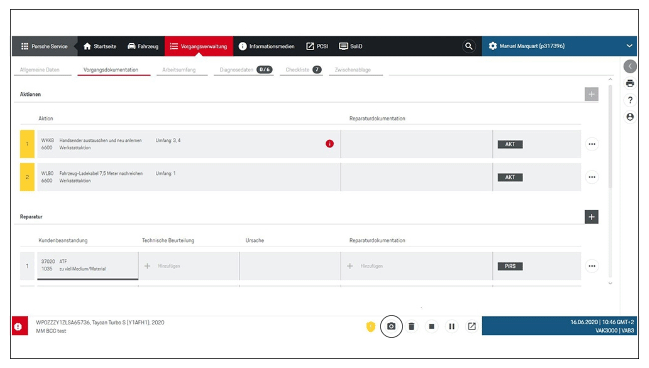
Task: Click the print icon in sidebar
Action: coord(630,83)
